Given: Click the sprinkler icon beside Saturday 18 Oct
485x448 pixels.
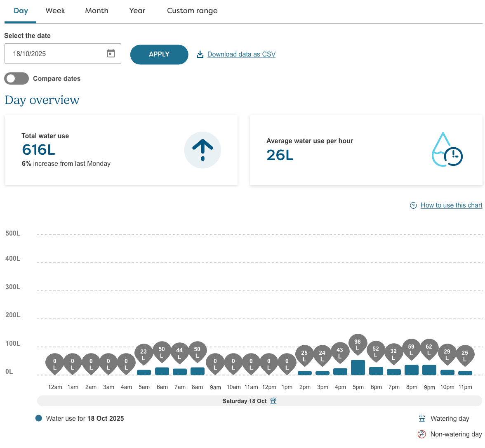Looking at the screenshot, I should 273,401.
